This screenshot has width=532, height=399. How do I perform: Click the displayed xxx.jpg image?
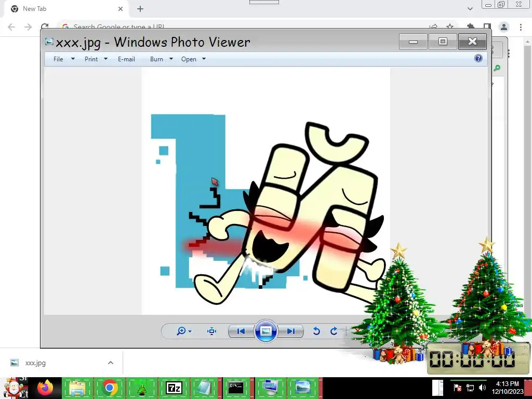265,191
